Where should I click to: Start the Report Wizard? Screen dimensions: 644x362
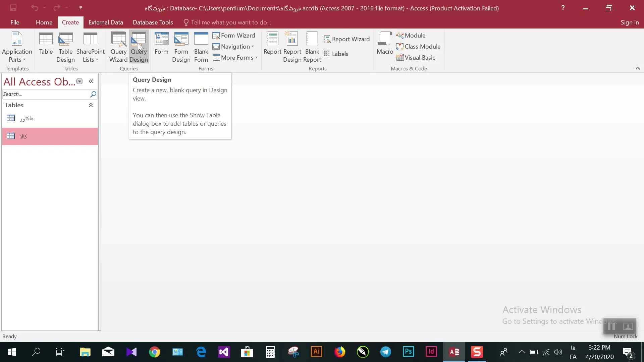point(347,39)
